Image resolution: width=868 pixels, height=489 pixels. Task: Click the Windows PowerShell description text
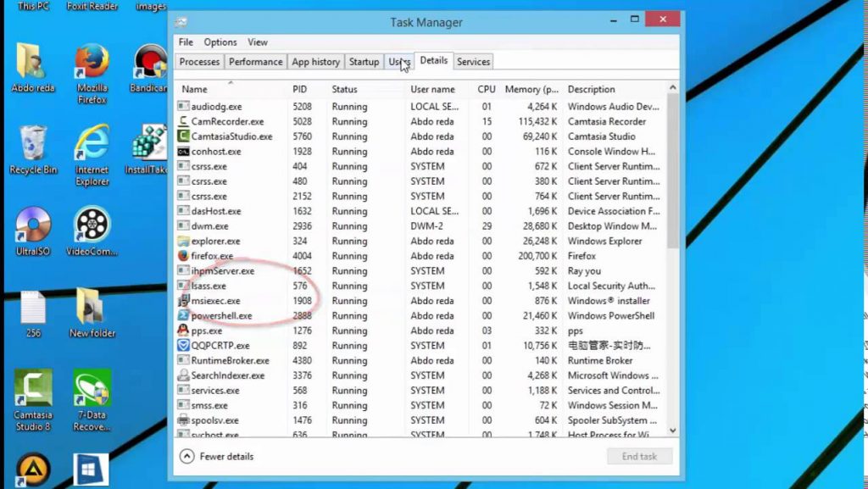611,315
